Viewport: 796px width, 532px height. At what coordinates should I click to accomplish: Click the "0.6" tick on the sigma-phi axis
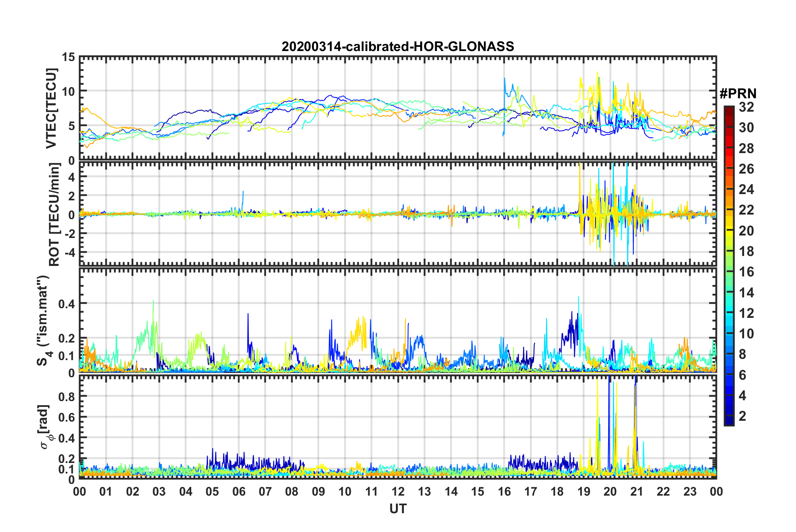point(67,417)
